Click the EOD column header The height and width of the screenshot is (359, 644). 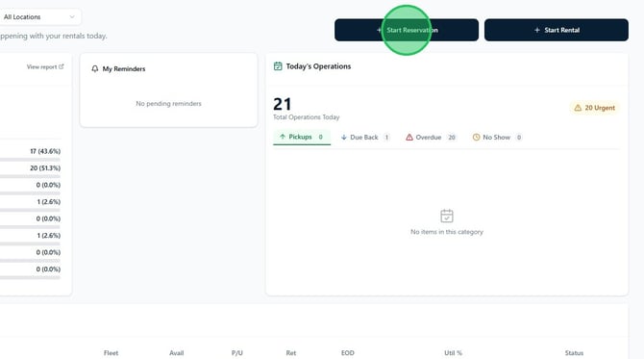tap(347, 353)
